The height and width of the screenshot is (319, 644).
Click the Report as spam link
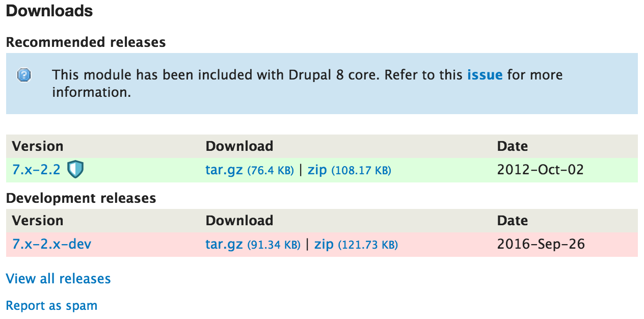click(51, 306)
